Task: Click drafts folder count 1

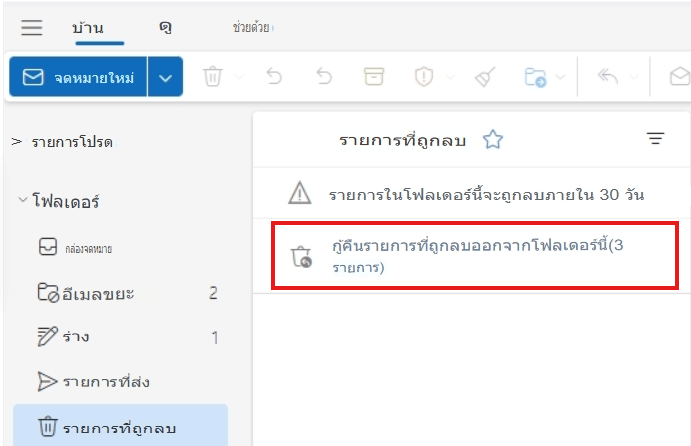Action: pyautogui.click(x=215, y=338)
